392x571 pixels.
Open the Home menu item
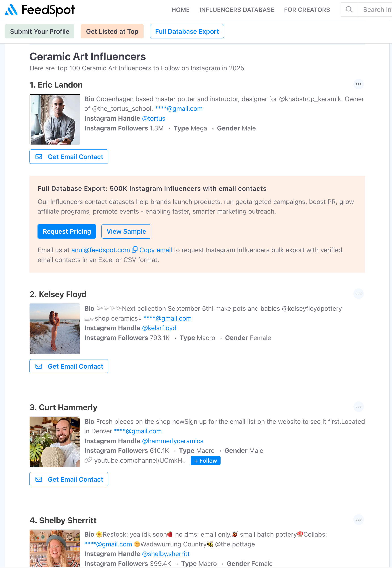pyautogui.click(x=180, y=10)
